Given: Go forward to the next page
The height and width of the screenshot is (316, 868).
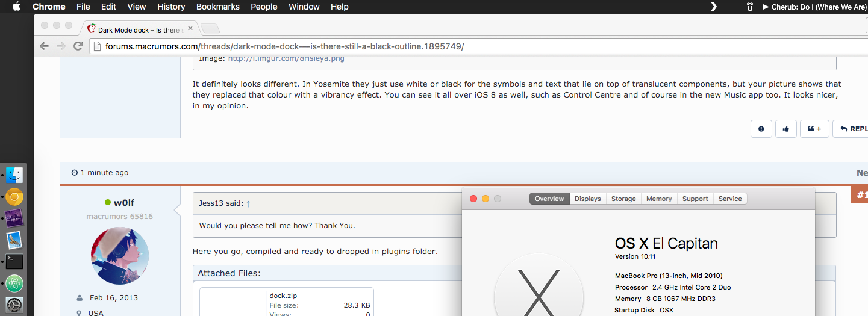Looking at the screenshot, I should point(61,46).
